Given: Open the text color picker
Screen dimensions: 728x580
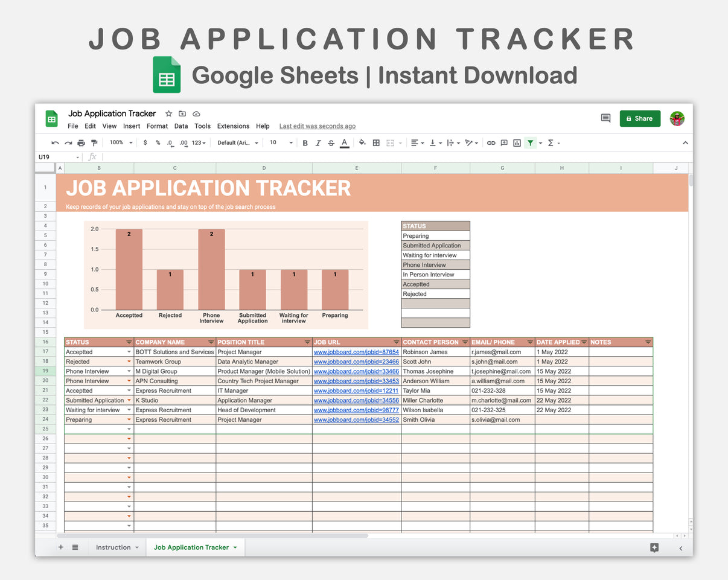Looking at the screenshot, I should point(344,143).
